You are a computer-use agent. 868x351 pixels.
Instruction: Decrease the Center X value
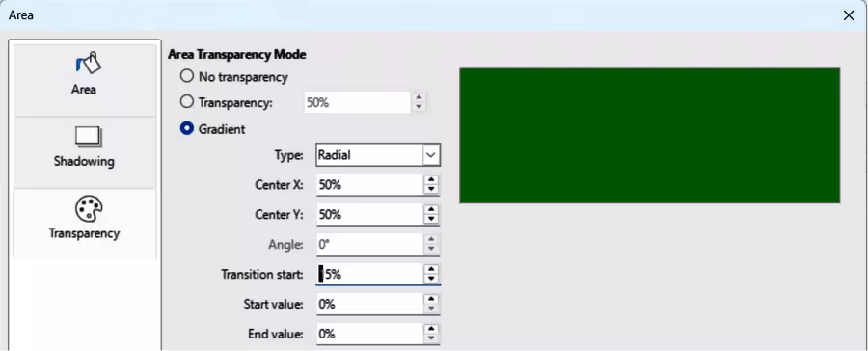coord(431,190)
